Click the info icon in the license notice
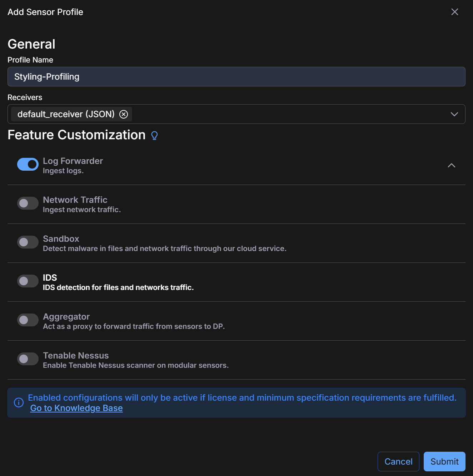 pyautogui.click(x=18, y=402)
